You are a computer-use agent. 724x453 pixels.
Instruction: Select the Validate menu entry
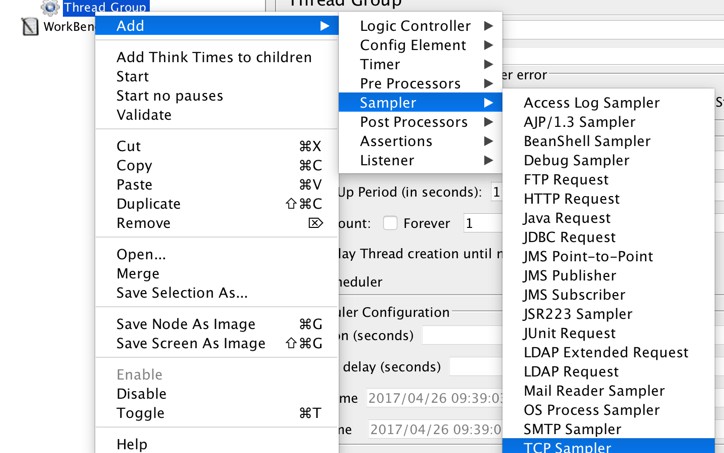tap(144, 115)
